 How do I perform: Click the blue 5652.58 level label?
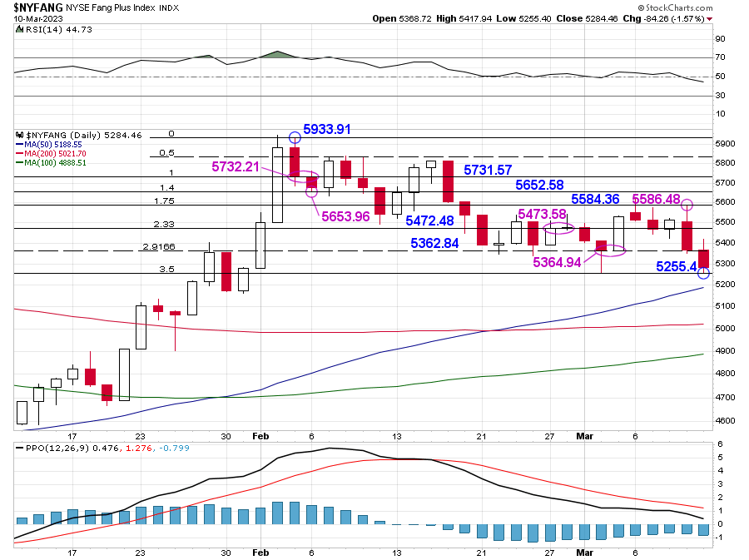pos(539,185)
